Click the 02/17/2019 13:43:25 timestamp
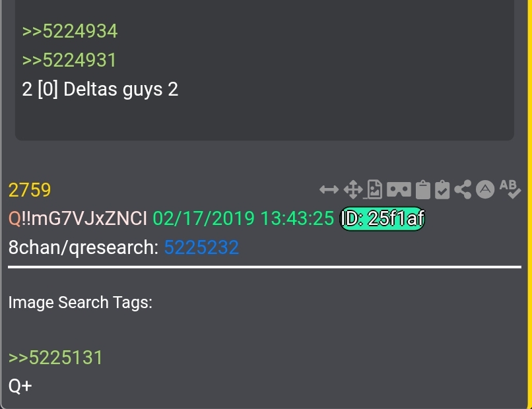Image resolution: width=532 pixels, height=409 pixels. coord(244,219)
